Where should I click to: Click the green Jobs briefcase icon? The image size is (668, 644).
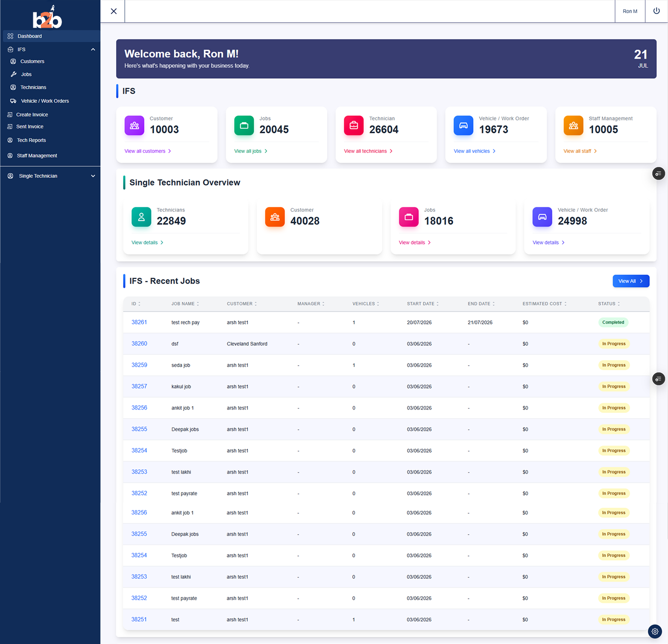244,126
